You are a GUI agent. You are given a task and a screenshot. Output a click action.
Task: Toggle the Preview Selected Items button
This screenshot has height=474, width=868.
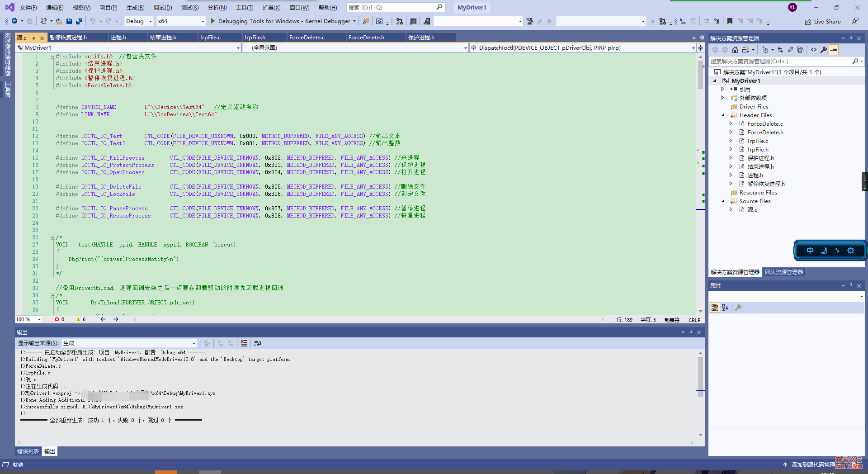[x=834, y=50]
